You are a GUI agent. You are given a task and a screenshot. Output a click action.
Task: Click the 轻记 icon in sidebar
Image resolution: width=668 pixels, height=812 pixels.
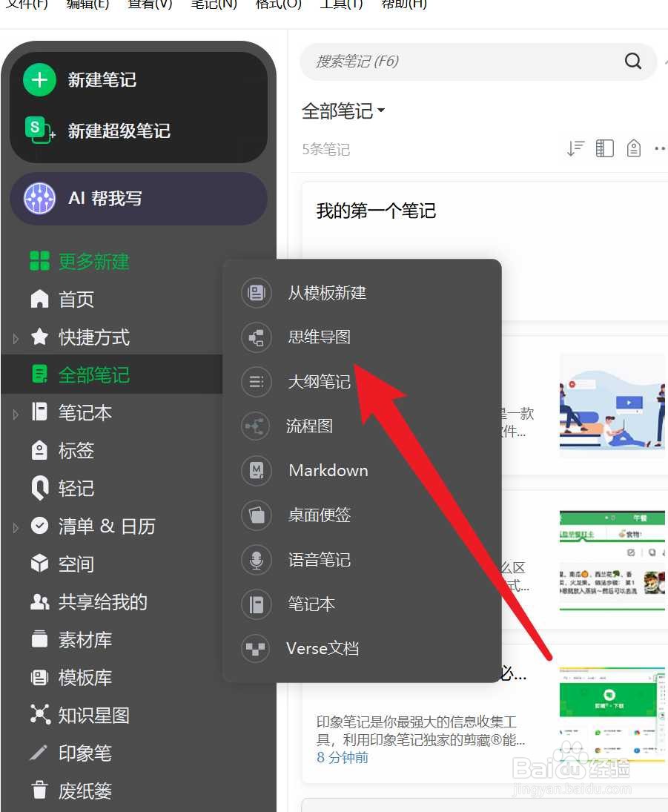click(x=39, y=488)
